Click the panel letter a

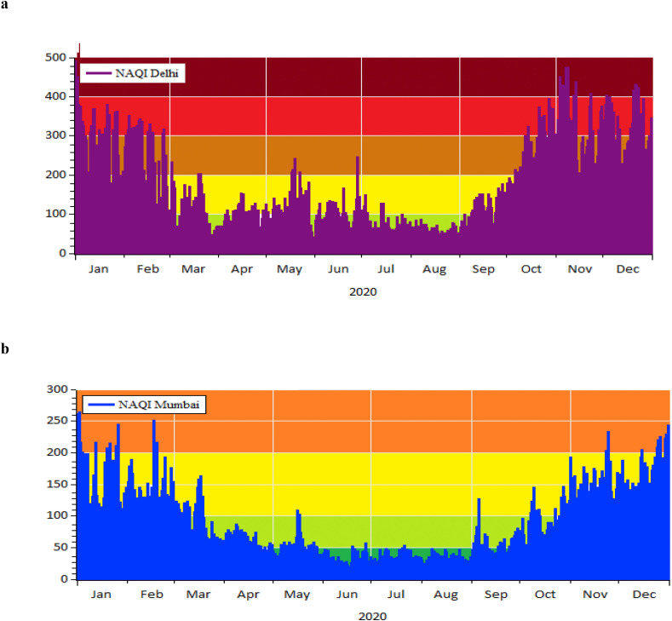[4, 6]
